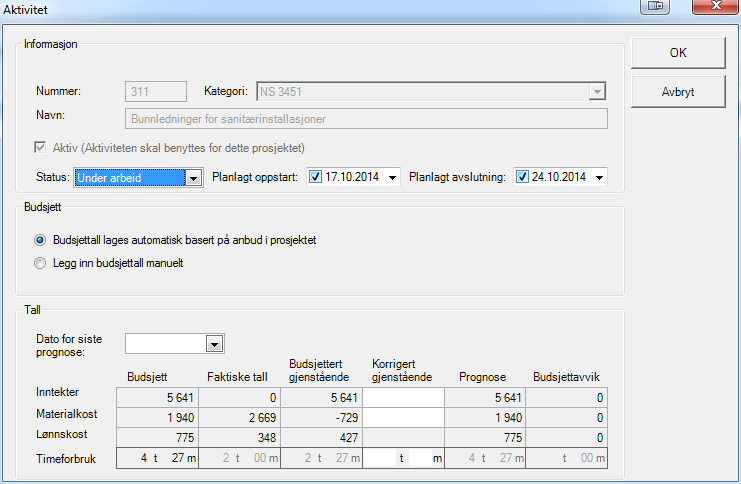
Task: Select automatic budget from tenders radio
Action: (40, 240)
